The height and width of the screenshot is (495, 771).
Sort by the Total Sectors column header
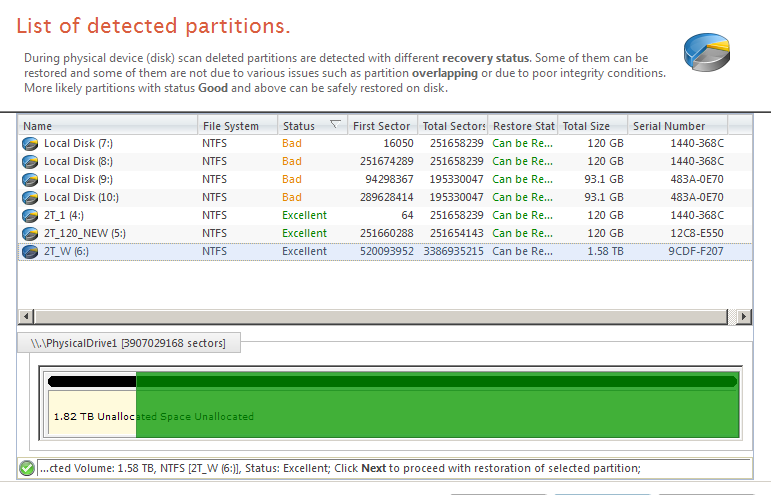(x=452, y=126)
